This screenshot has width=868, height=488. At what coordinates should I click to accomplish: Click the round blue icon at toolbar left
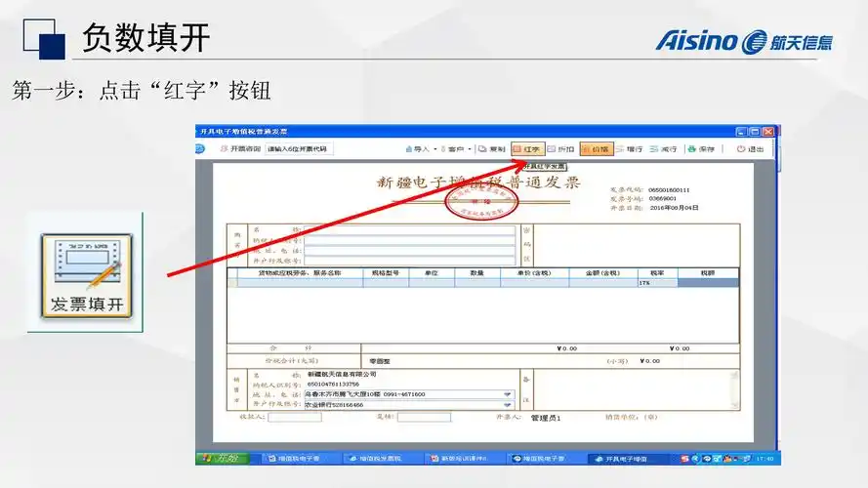[200, 148]
